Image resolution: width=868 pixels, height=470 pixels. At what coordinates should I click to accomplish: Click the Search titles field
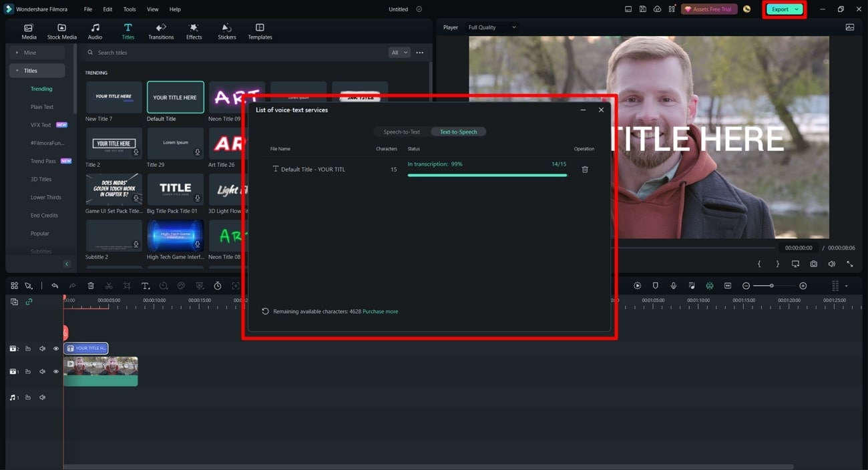tap(234, 52)
